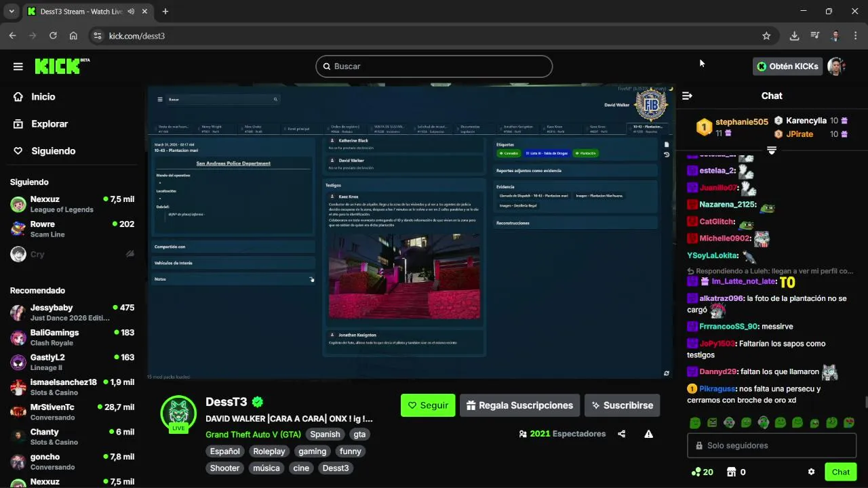
Task: Click Regala Suscripciones button
Action: click(519, 405)
